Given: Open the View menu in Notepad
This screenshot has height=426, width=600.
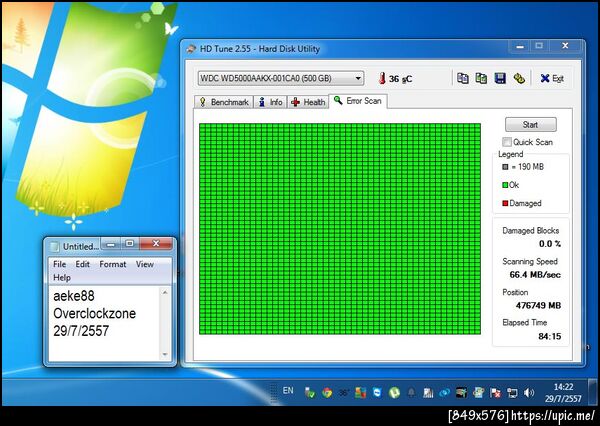Looking at the screenshot, I should point(145,264).
